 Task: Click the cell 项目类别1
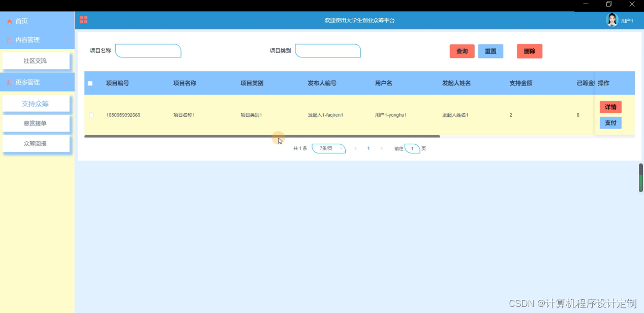tap(251, 115)
